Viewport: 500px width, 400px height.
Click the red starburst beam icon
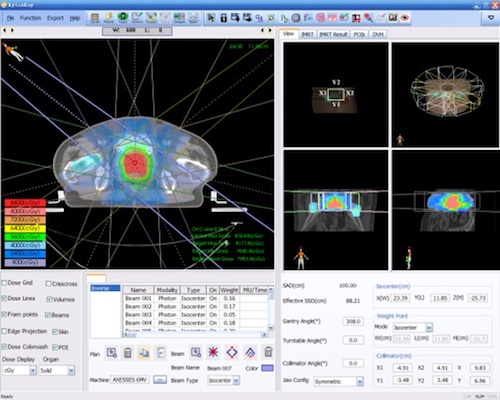213,352
